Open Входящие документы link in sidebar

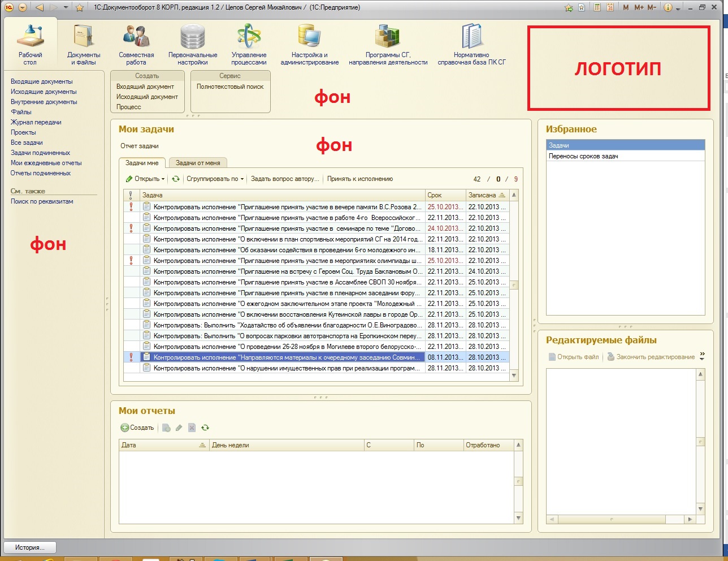[42, 81]
